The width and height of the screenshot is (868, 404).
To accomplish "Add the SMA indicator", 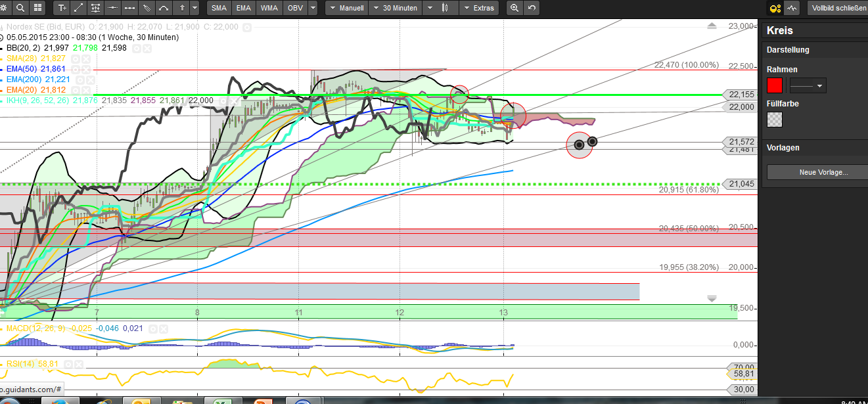I will tap(219, 8).
